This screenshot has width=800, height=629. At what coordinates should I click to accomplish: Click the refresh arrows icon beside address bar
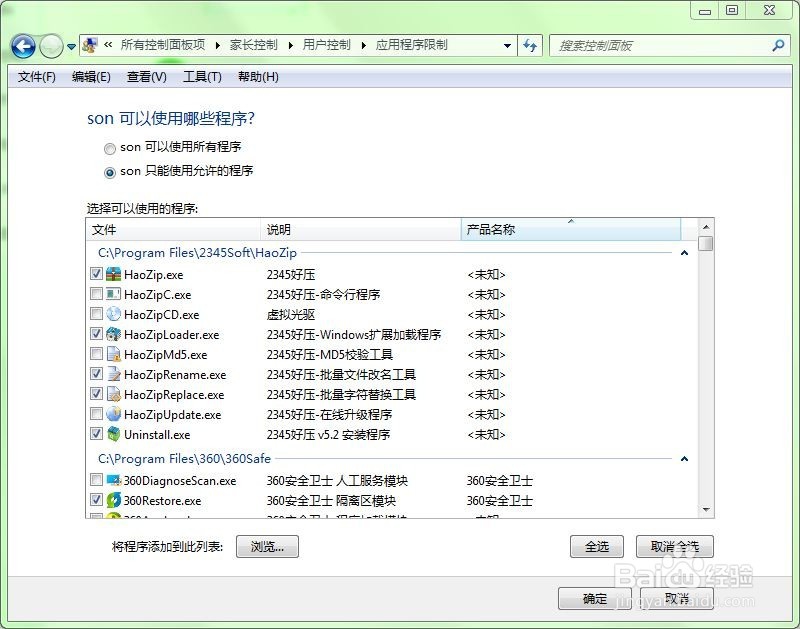point(530,46)
